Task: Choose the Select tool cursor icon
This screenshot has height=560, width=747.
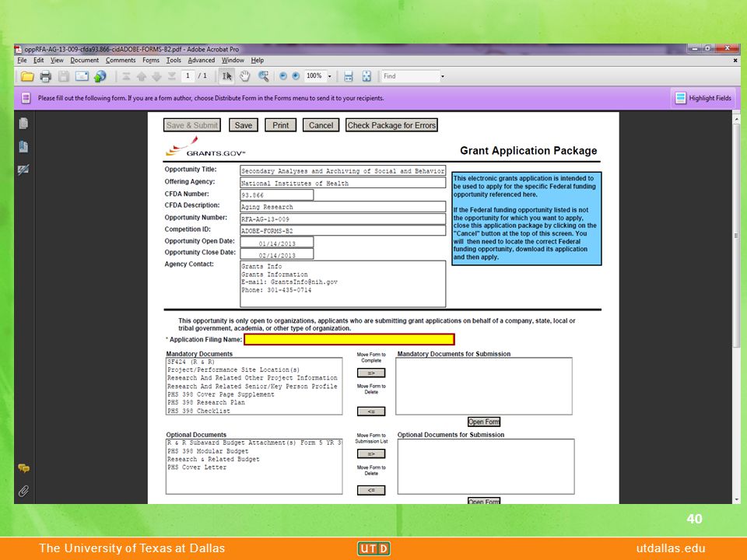Action: (x=226, y=76)
